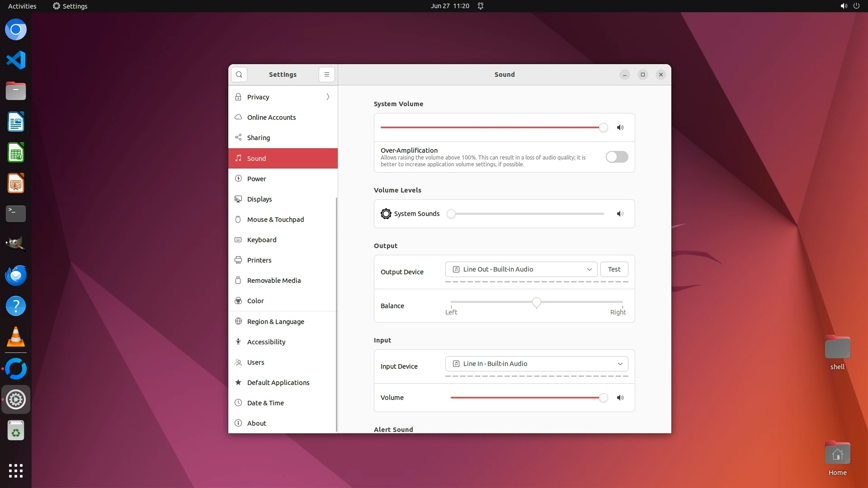
Task: Open the Activities overview
Action: 22,6
